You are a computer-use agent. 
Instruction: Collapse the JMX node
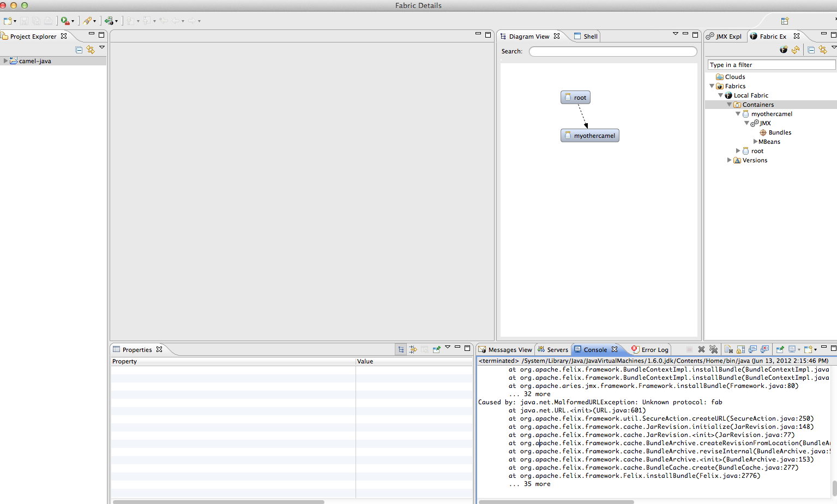(746, 123)
